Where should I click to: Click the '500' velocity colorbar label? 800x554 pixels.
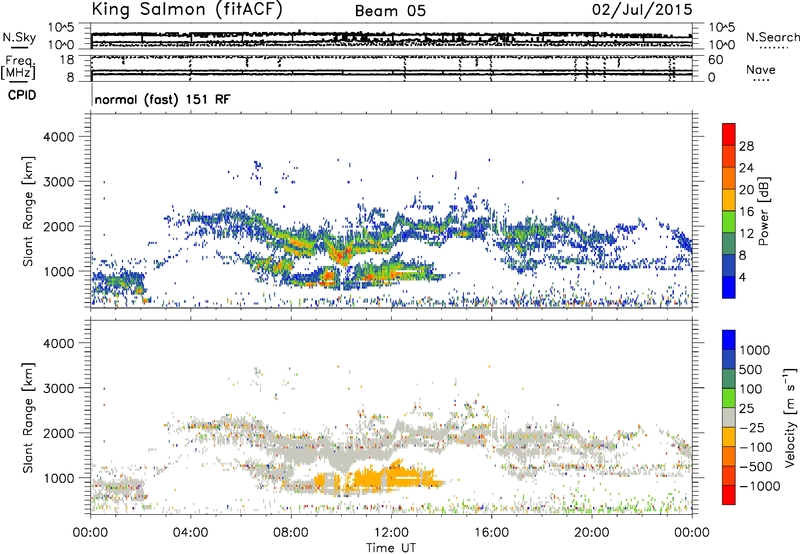point(753,370)
